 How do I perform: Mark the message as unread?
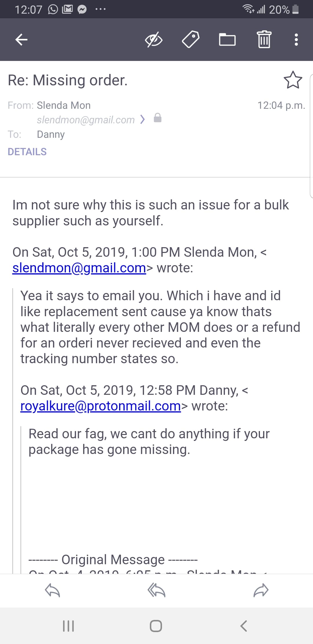pyautogui.click(x=153, y=39)
